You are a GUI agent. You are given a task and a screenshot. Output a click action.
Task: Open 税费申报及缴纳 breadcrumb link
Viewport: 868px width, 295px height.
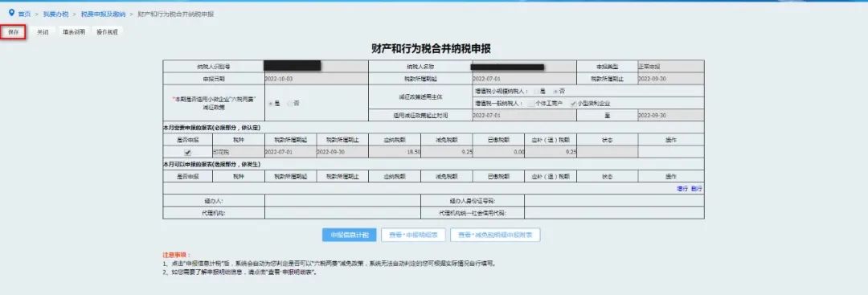[103, 14]
